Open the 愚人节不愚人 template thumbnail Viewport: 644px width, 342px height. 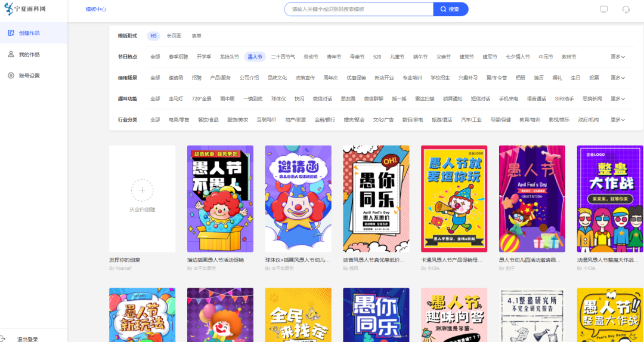click(x=220, y=199)
